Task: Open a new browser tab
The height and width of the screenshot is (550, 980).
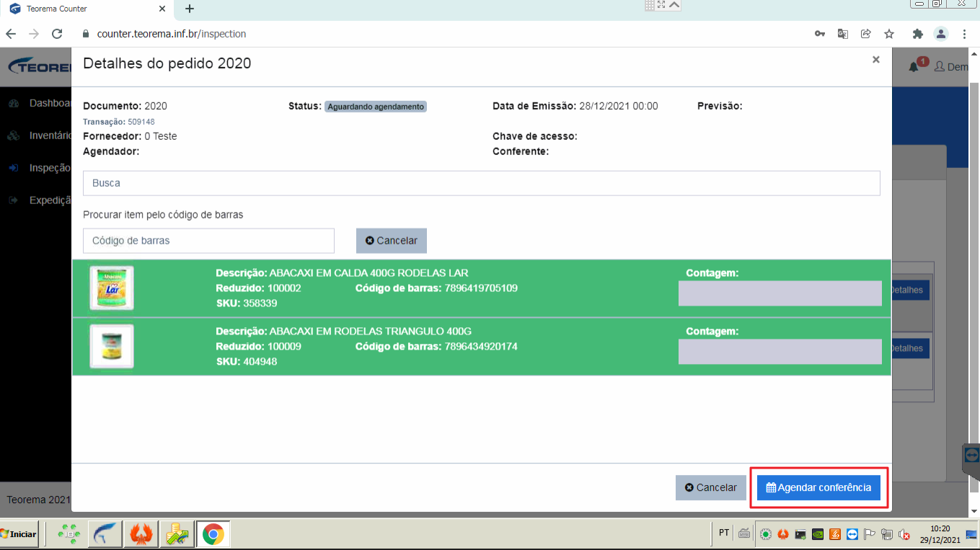Action: (x=190, y=9)
